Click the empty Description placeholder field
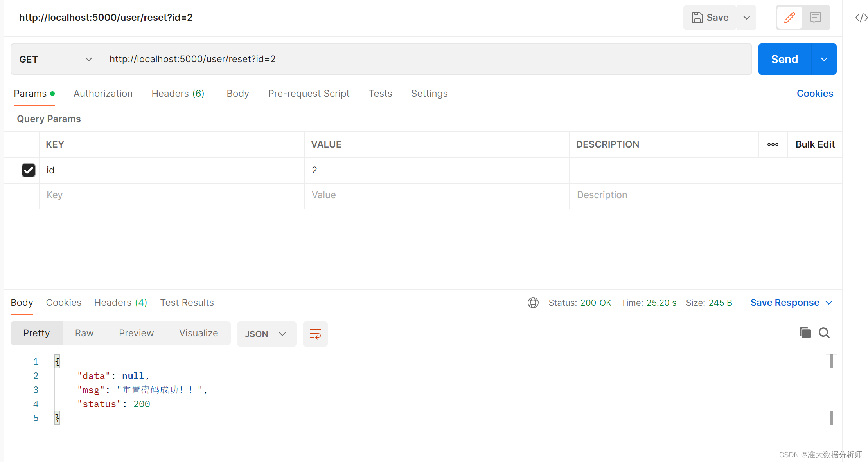This screenshot has width=868, height=462. 706,195
